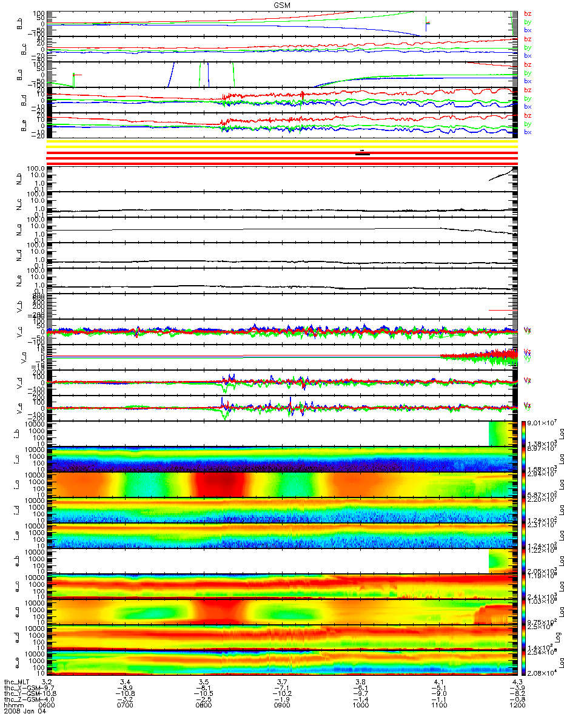Click the bx legend of B_a panel

(x=528, y=81)
